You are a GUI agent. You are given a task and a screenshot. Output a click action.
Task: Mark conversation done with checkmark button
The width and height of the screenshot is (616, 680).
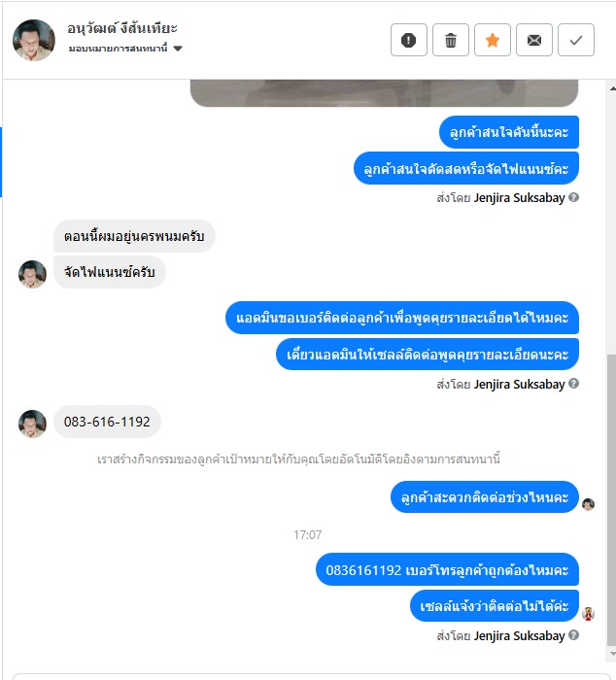coord(575,40)
